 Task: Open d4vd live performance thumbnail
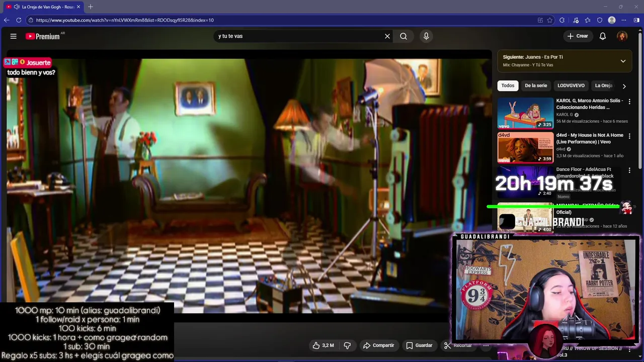tap(525, 148)
